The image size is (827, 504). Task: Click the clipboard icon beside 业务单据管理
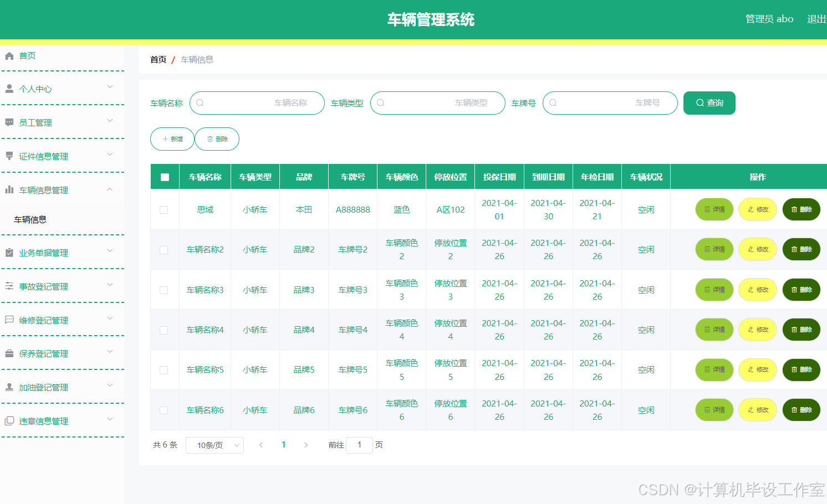click(9, 253)
